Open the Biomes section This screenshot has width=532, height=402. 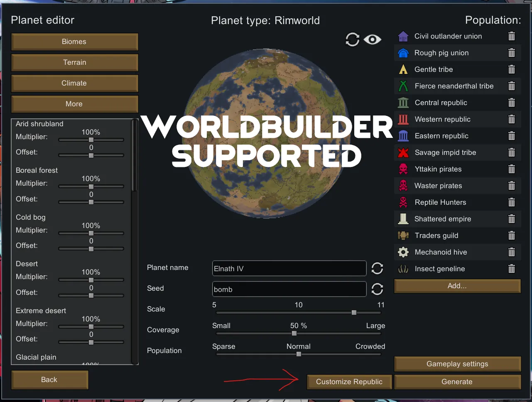[74, 42]
